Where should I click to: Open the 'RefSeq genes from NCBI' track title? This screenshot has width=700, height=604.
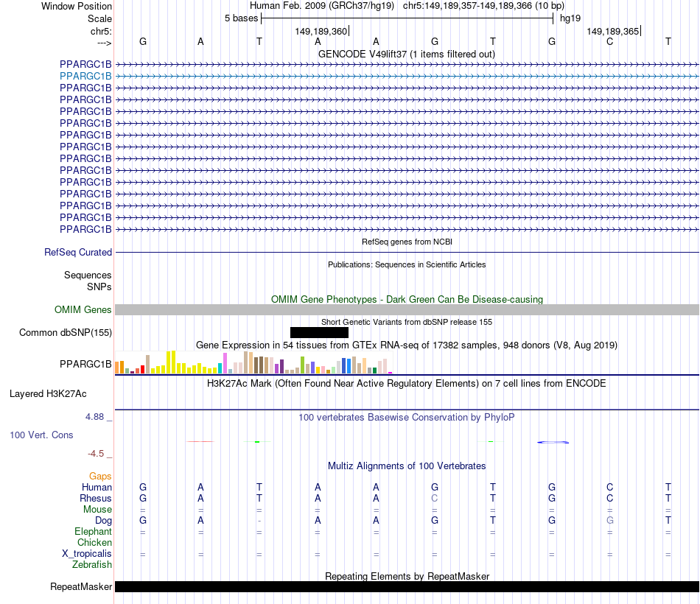407,242
